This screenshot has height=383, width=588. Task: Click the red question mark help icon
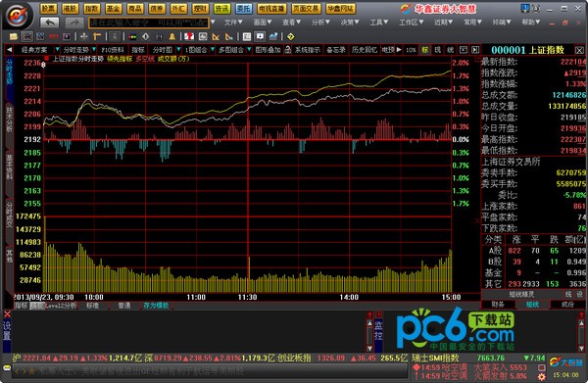(x=189, y=36)
